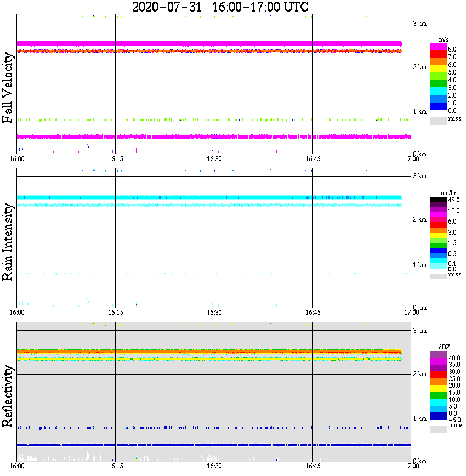Click the "1 km" label on the Rain Intensity plot
466x476 pixels.
(420, 265)
